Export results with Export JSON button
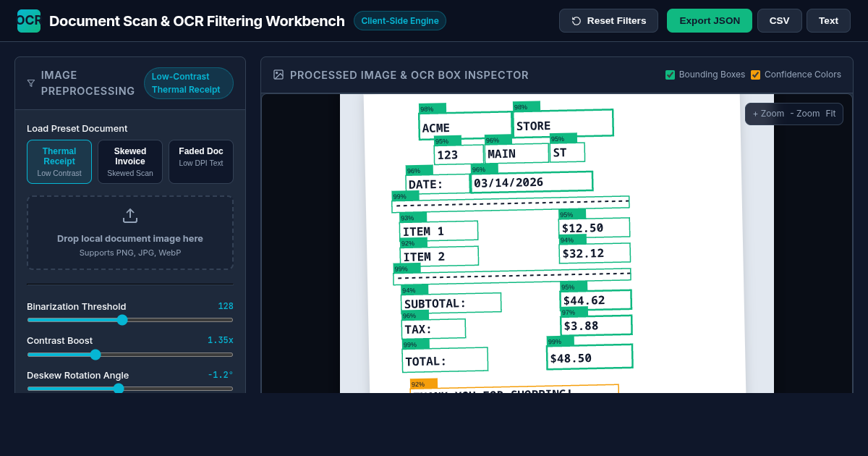The height and width of the screenshot is (456, 868). [x=710, y=21]
